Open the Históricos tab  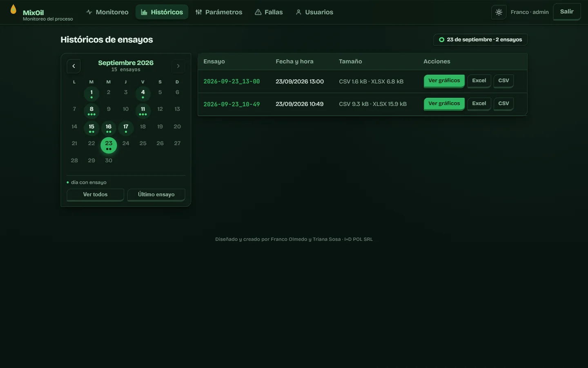(x=162, y=12)
